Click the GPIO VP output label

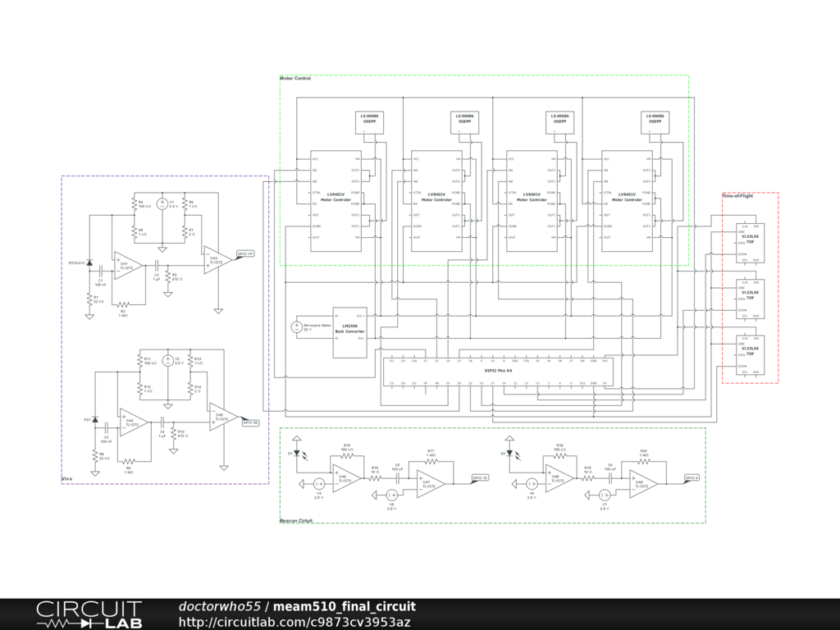245,254
